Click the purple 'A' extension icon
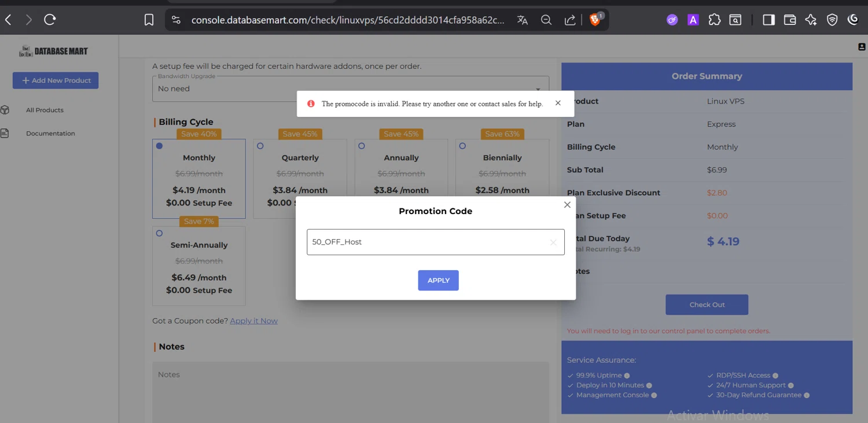This screenshot has width=868, height=423. 693,20
